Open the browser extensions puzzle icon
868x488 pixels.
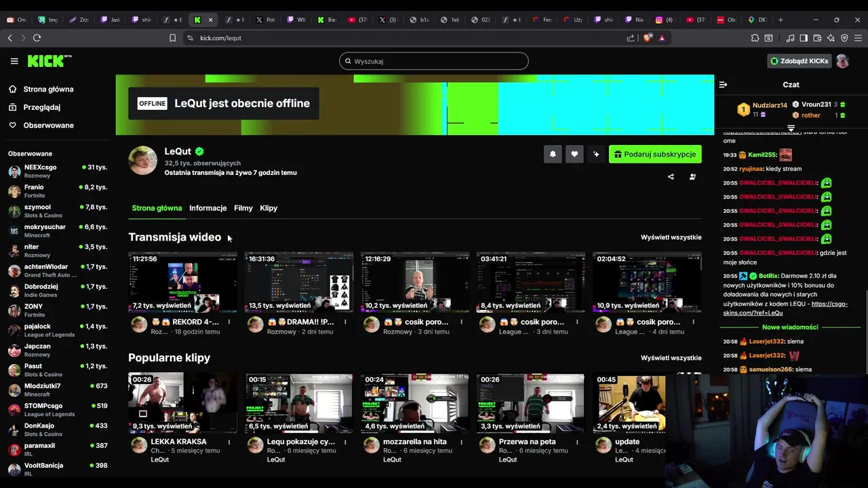pos(755,38)
